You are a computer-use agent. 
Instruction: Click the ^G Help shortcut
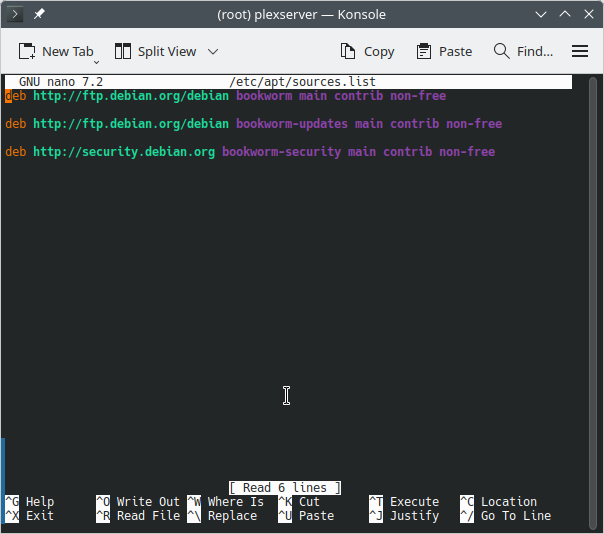click(30, 502)
